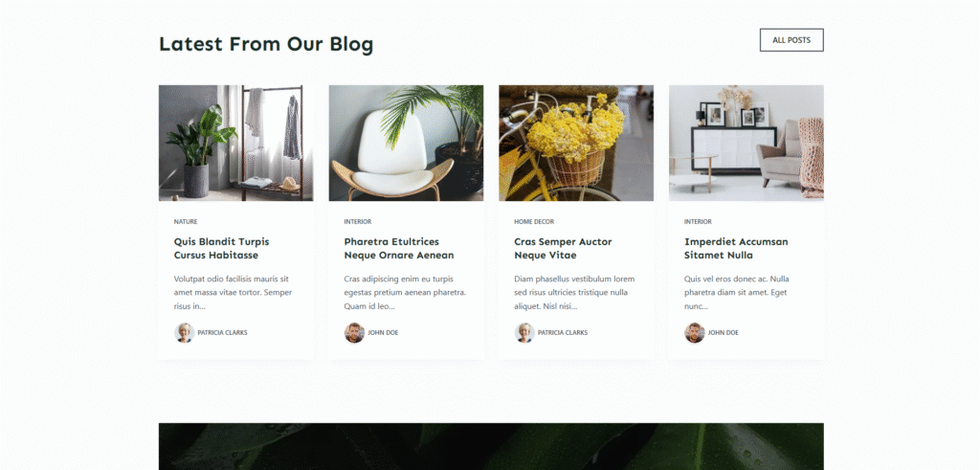Select the Home Decor category label
This screenshot has width=980, height=470.
click(x=534, y=222)
